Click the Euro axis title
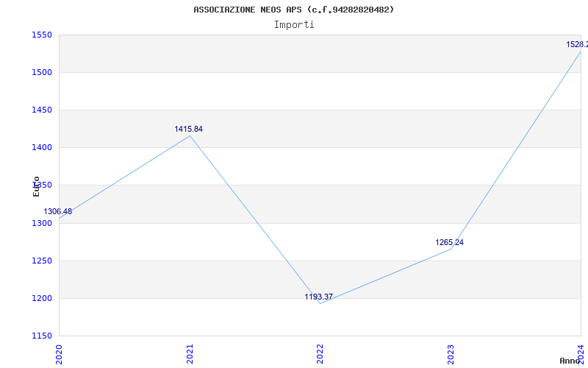Image resolution: width=588 pixels, height=368 pixels. click(x=36, y=186)
